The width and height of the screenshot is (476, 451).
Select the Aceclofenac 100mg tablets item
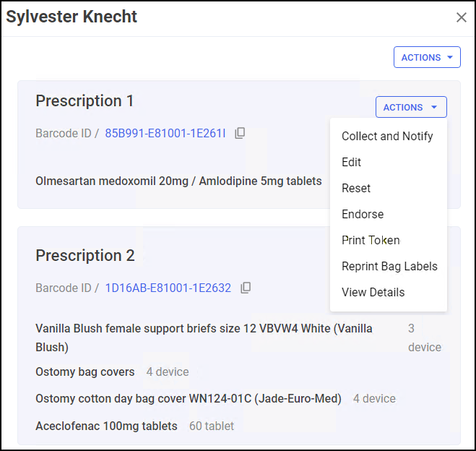tap(106, 426)
